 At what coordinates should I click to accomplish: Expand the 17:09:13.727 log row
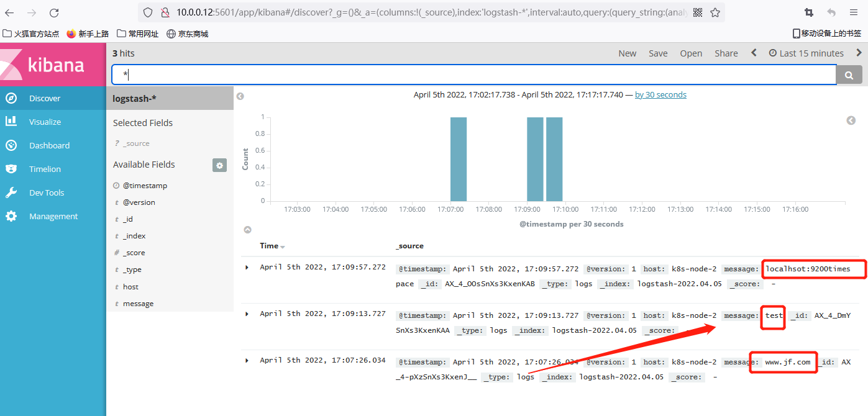tap(247, 314)
